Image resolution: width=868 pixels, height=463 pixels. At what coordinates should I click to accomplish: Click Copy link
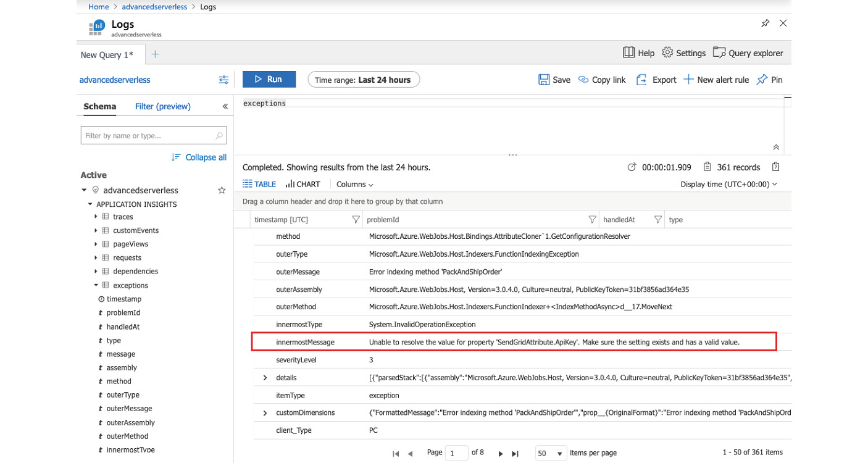click(602, 80)
